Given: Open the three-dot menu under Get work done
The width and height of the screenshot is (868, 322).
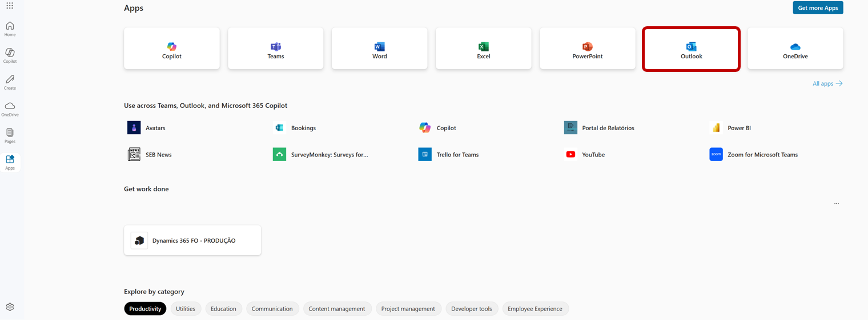Looking at the screenshot, I should 836,203.
